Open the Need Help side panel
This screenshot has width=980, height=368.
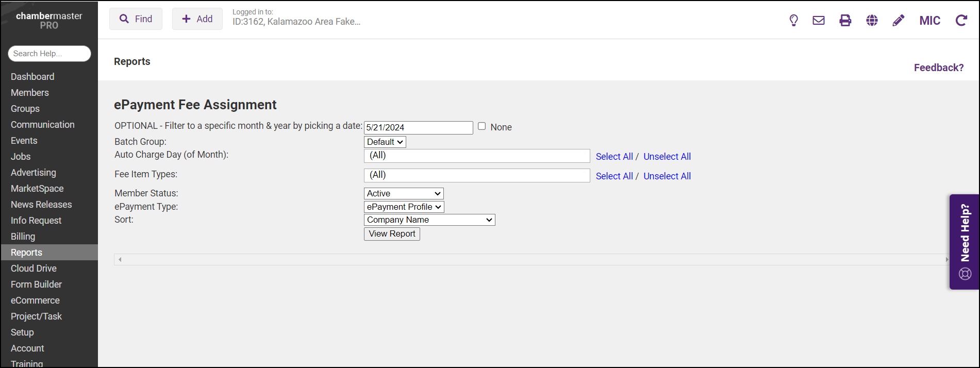965,241
